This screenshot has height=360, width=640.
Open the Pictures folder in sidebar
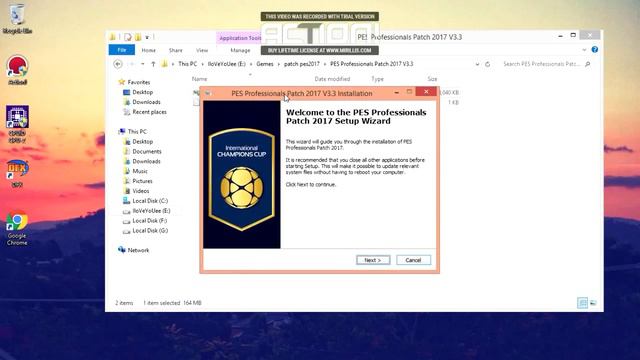[142, 181]
